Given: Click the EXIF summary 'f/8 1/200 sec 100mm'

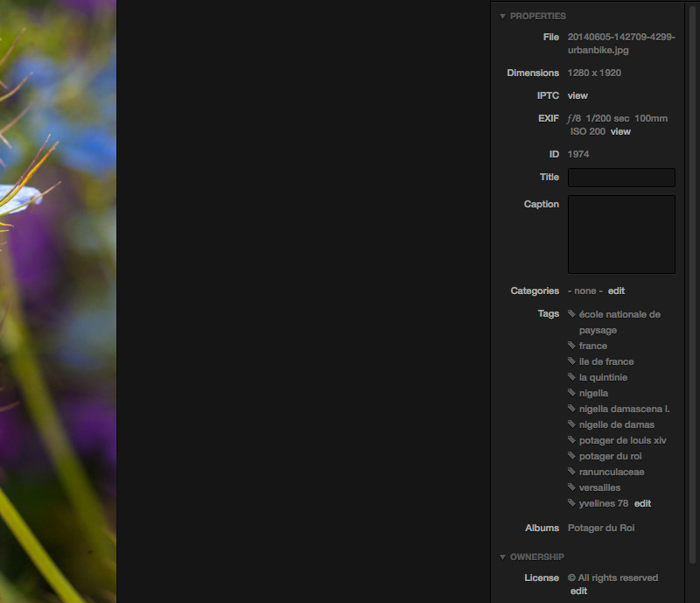Looking at the screenshot, I should point(618,118).
